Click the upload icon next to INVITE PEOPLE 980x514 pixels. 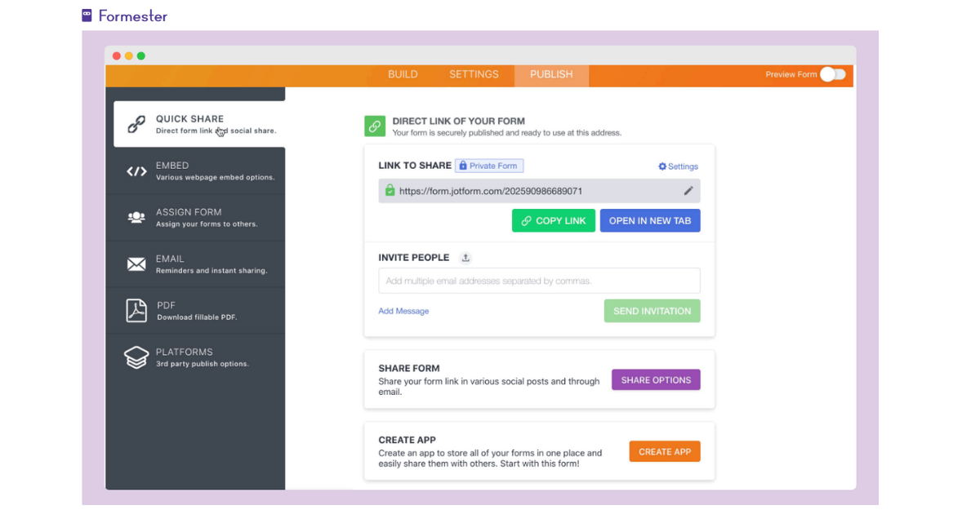pos(465,257)
